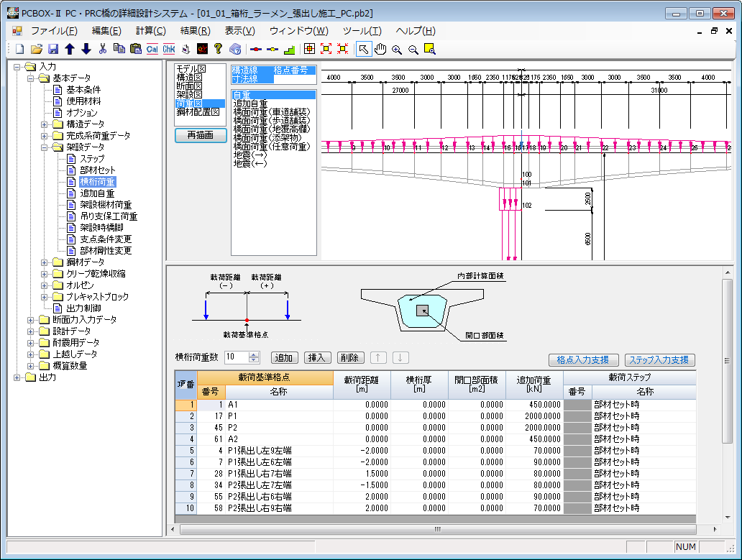
Task: Select the hand pan tool
Action: pyautogui.click(x=380, y=49)
